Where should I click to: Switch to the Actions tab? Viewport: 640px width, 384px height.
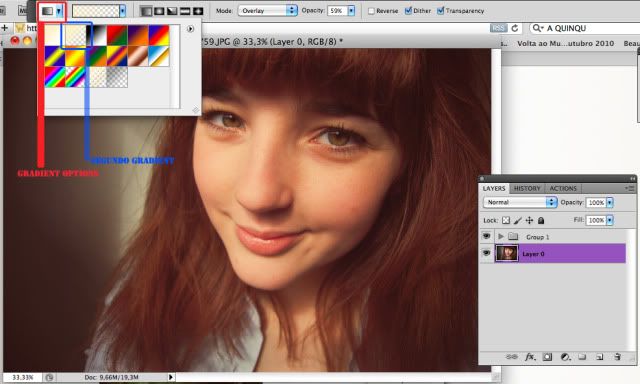click(563, 188)
